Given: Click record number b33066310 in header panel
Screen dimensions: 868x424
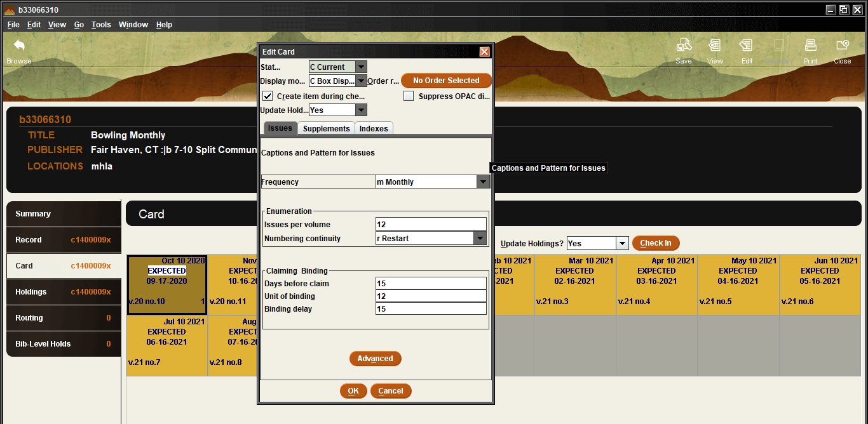Looking at the screenshot, I should pos(45,119).
